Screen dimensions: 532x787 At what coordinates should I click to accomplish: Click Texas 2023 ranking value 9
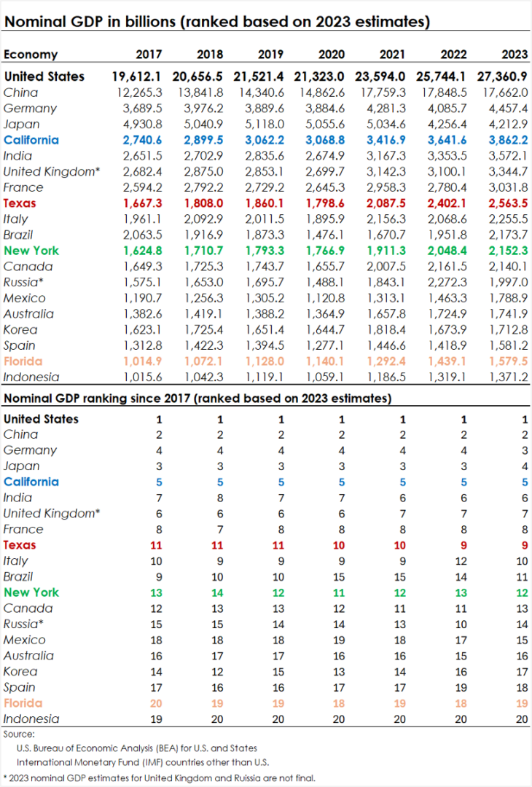[525, 545]
